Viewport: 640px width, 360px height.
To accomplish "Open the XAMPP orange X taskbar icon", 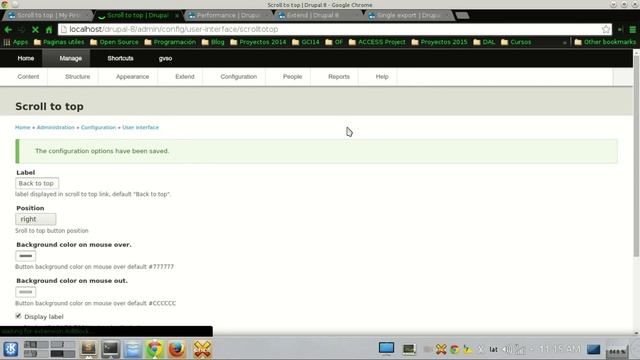I will (x=202, y=349).
